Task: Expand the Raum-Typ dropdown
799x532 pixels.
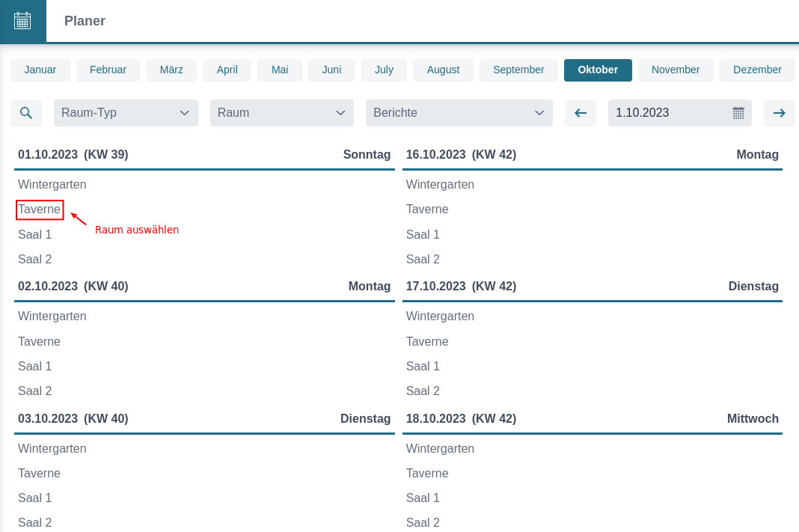Action: coord(126,113)
